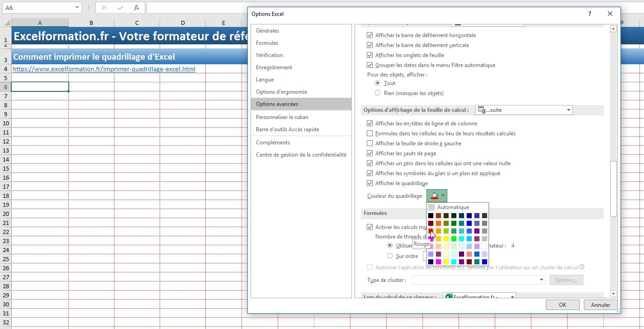Click the cancel X icon in formula bar

coord(104,8)
